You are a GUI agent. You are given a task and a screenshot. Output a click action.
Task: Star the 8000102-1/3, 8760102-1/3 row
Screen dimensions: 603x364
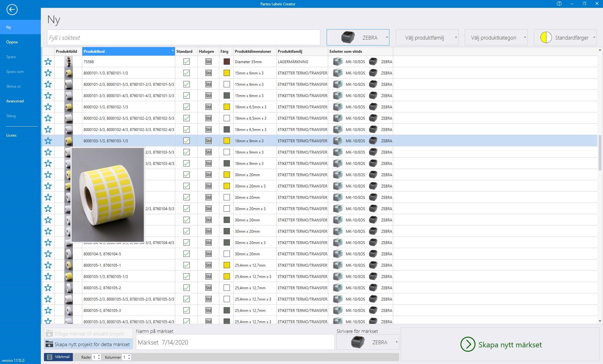(48, 107)
